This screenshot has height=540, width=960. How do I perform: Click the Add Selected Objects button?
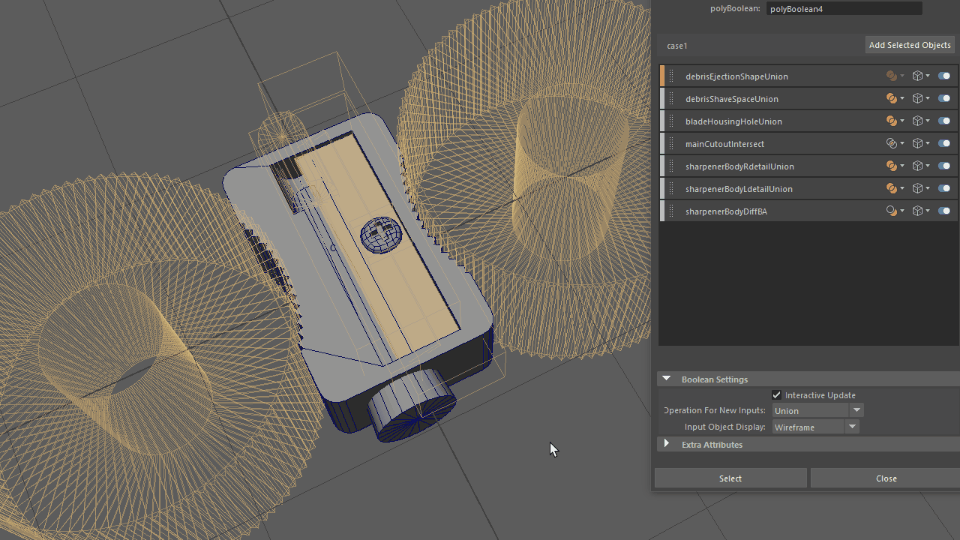click(910, 45)
